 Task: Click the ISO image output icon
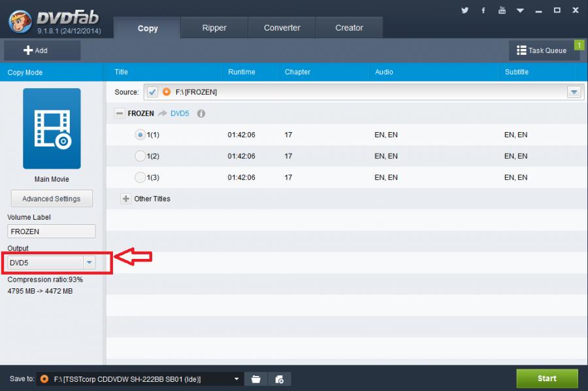(280, 379)
